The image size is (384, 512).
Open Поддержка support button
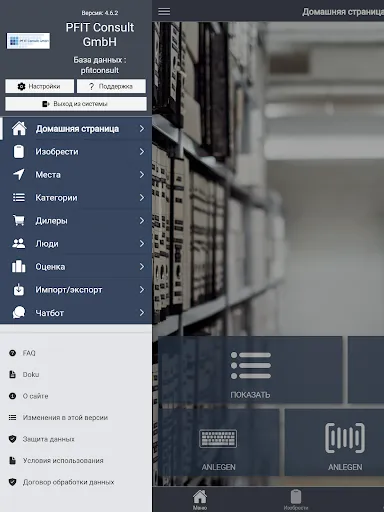(x=111, y=86)
